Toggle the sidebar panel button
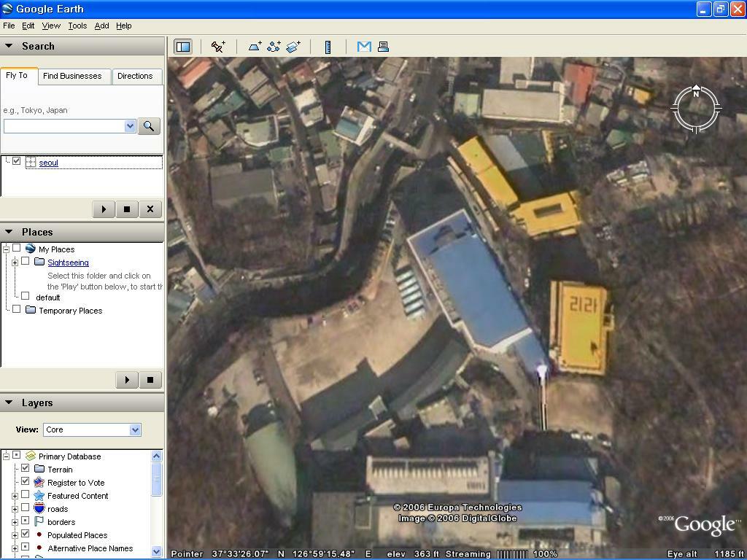 tap(182, 47)
